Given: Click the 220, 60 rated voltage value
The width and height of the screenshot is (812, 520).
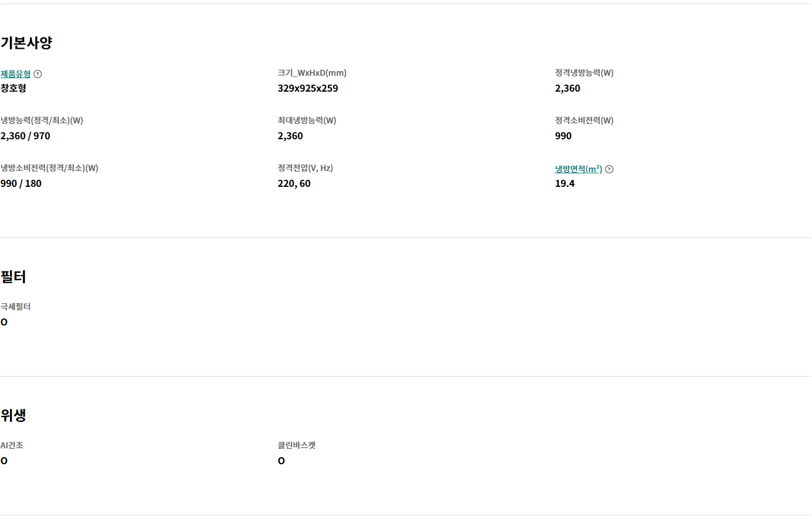Looking at the screenshot, I should coord(294,183).
